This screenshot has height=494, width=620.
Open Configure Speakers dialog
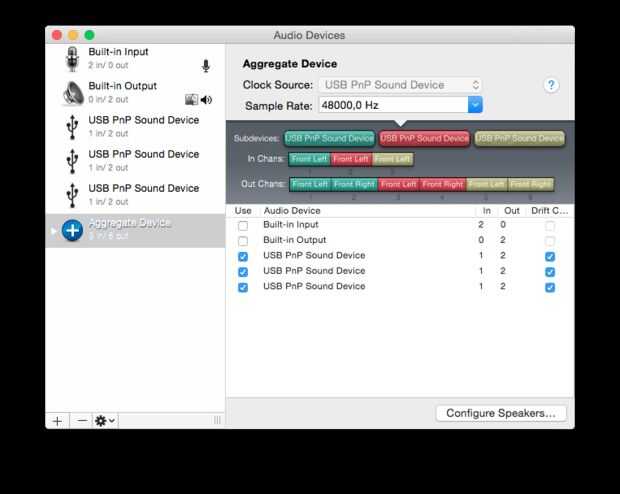(x=501, y=413)
